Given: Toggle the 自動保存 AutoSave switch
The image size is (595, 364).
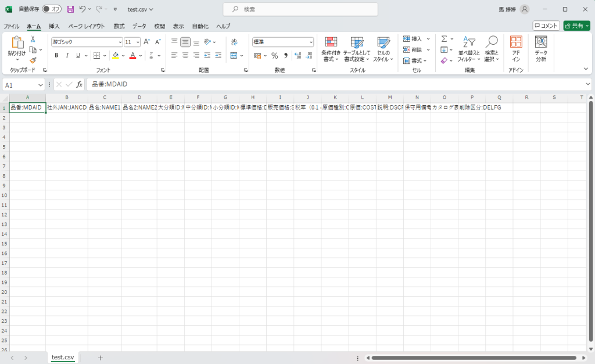Looking at the screenshot, I should pyautogui.click(x=52, y=9).
